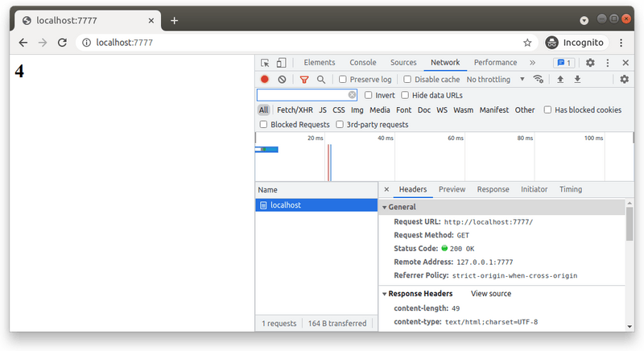
Task: Click the request bar in timeline overview
Action: (x=266, y=150)
